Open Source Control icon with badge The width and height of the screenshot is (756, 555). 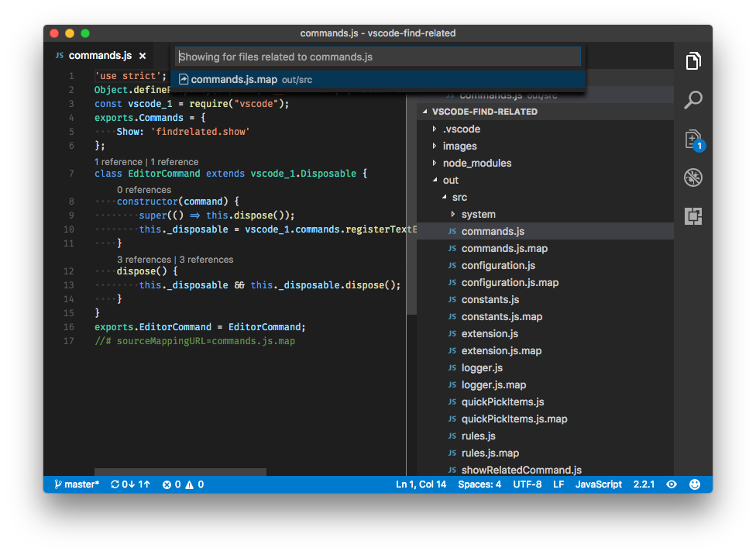click(x=694, y=140)
